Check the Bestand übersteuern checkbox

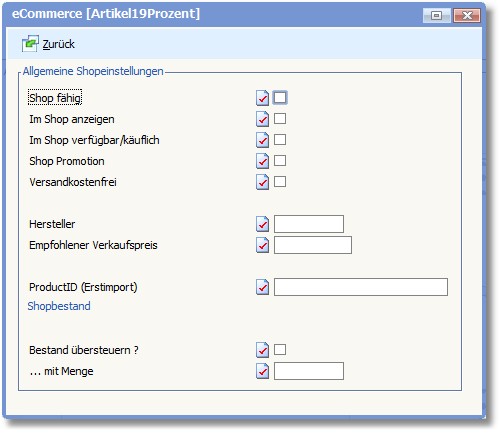point(280,350)
